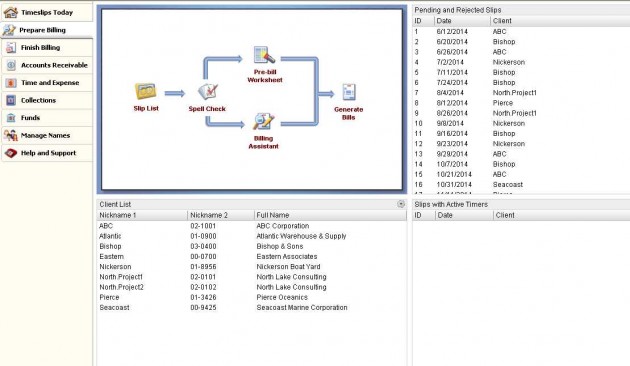Start the Billing Assistant icon
Image resolution: width=630 pixels, height=366 pixels.
[263, 121]
